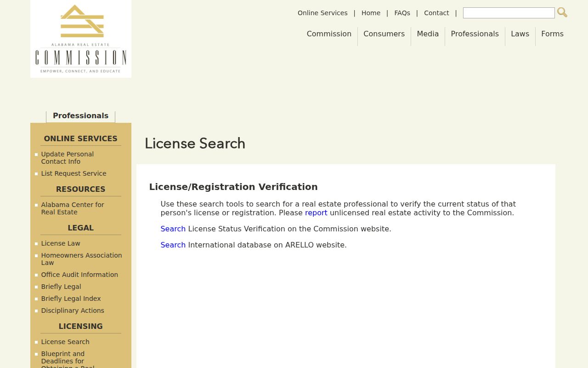Screen dimensions: 588x368
Task: Select the Professionals sidebar tab
Action: tap(80, 116)
